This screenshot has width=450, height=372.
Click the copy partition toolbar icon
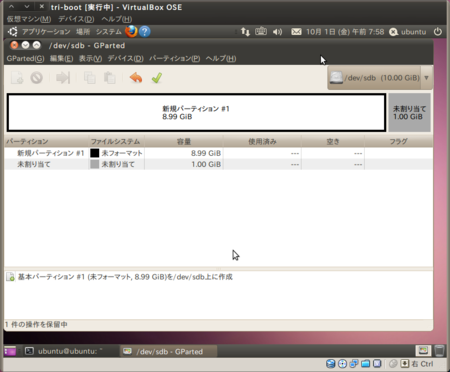(89, 78)
